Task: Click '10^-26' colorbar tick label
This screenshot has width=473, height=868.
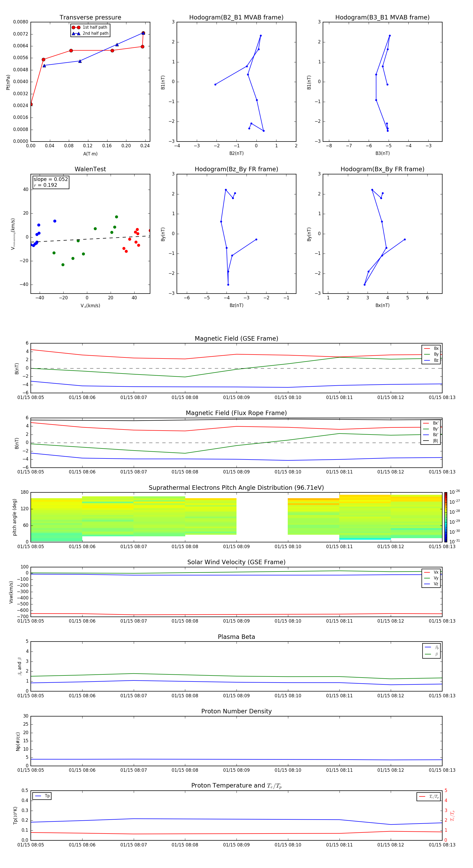Action: 455,492
